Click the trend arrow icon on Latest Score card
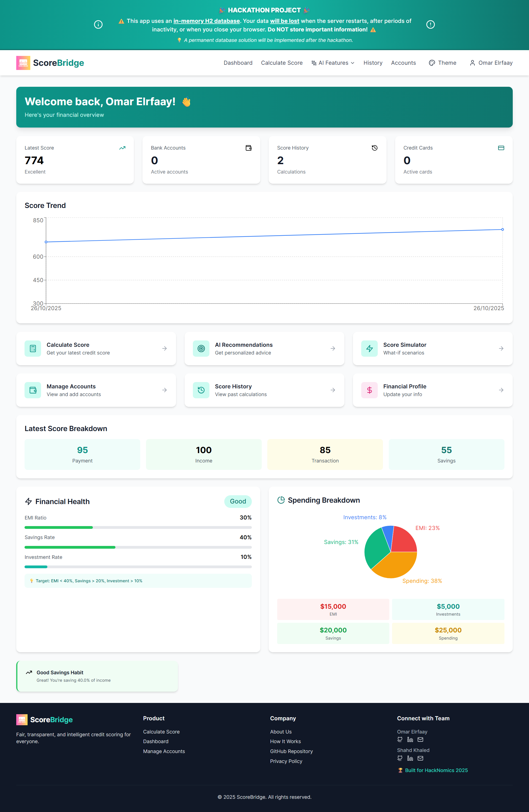The height and width of the screenshot is (812, 529). (122, 148)
